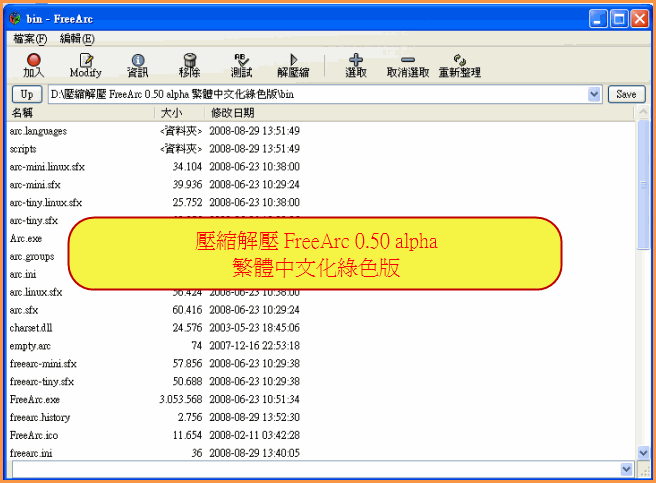Click the Save button
656x483 pixels.
click(x=625, y=94)
